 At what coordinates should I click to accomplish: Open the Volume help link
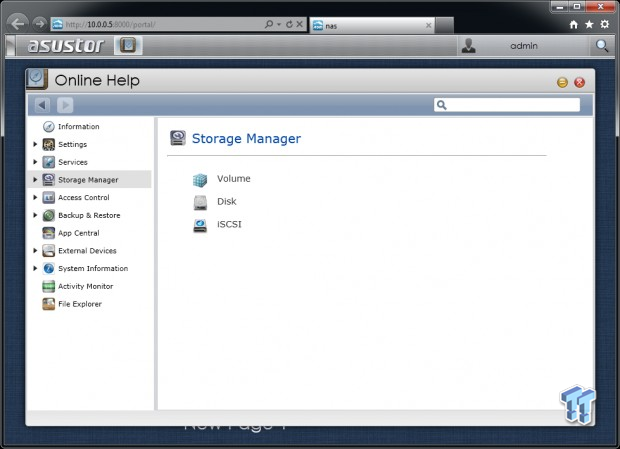234,179
